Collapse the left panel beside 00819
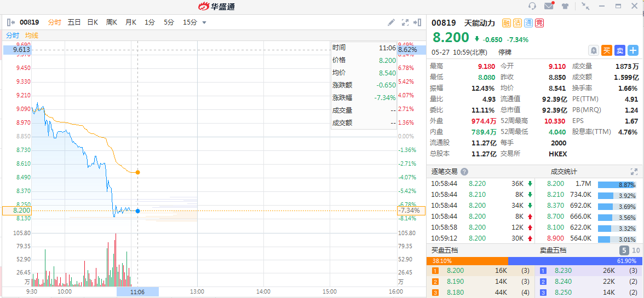The height and width of the screenshot is (298, 644). pyautogui.click(x=10, y=22)
